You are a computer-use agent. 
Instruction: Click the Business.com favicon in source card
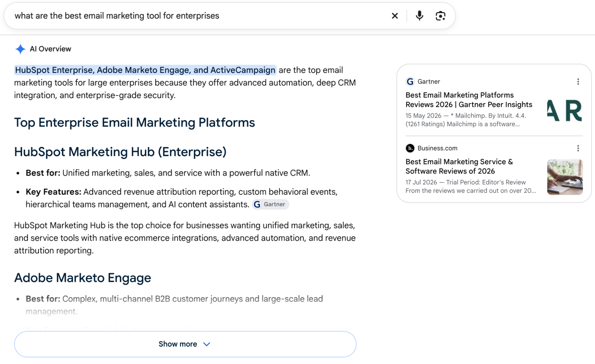coord(410,148)
